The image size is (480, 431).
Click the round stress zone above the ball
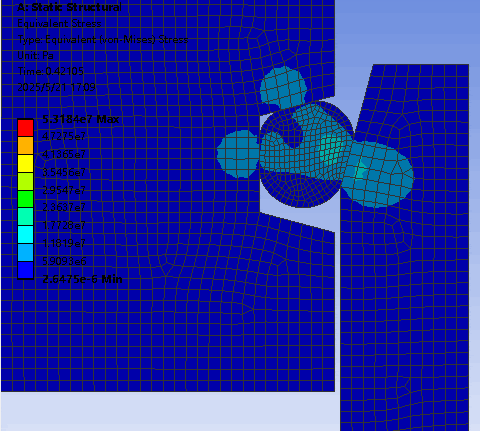[283, 88]
